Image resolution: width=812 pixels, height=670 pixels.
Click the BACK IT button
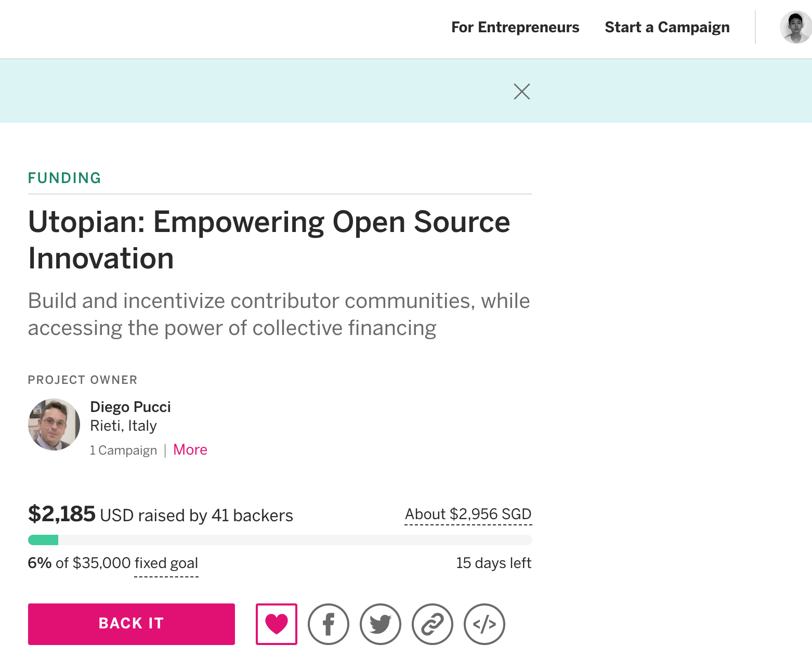(x=132, y=624)
